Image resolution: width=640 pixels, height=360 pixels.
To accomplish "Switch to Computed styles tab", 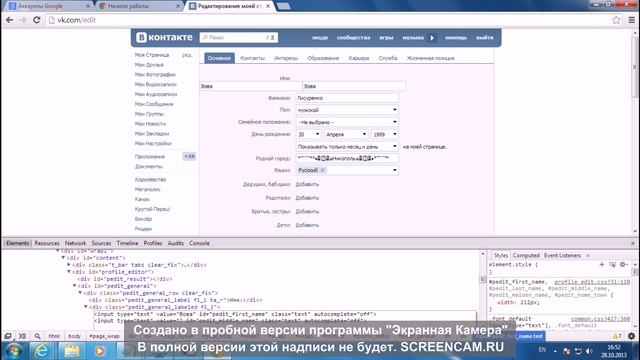I will (526, 256).
